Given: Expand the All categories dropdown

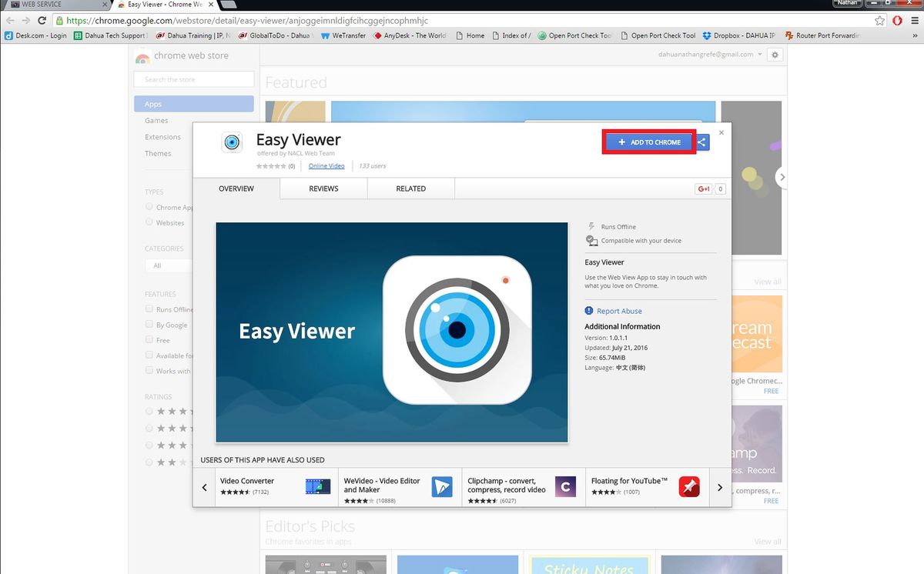Looking at the screenshot, I should coord(168,265).
